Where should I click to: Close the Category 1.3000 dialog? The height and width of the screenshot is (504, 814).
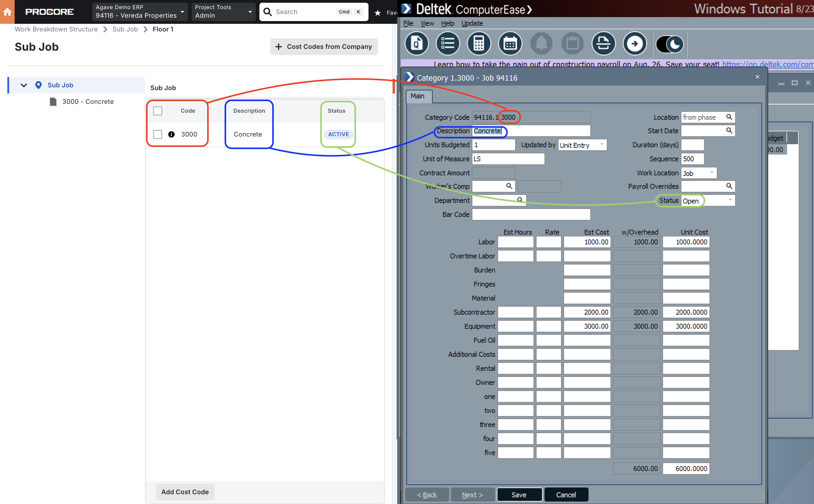[757, 77]
